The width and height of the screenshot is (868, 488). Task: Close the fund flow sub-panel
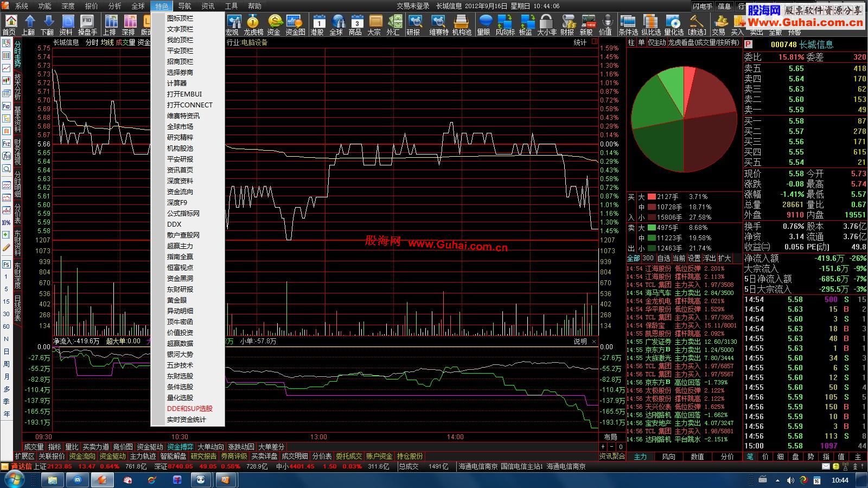(594, 342)
